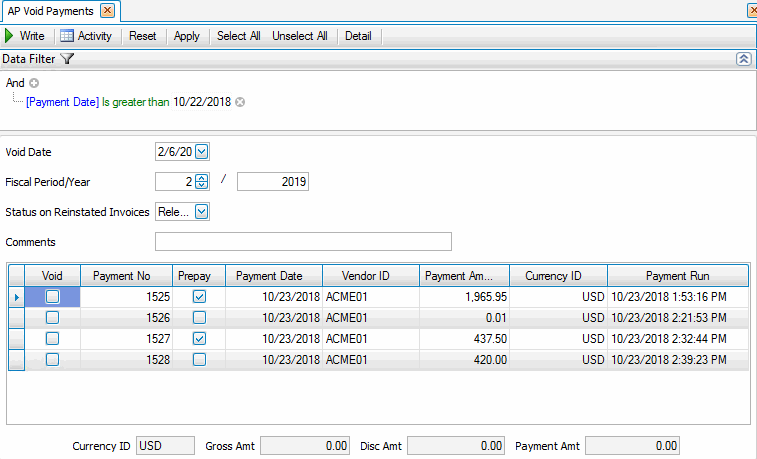Open the Activity grid icon
This screenshot has width=757, height=459.
67,36
